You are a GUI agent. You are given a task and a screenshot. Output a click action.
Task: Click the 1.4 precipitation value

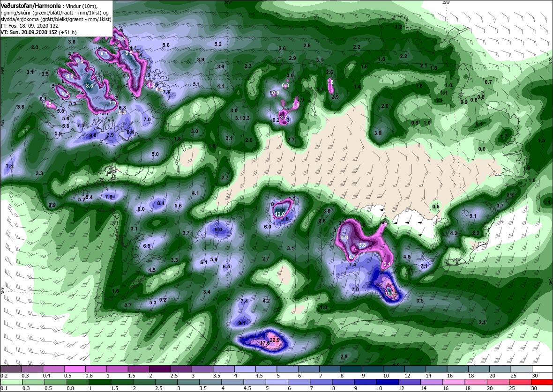(x=357, y=87)
